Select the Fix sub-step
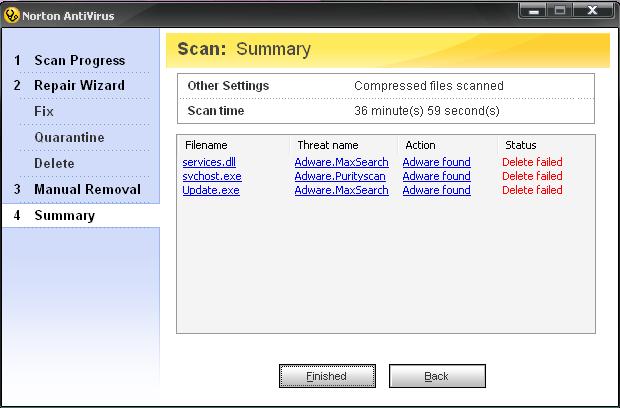620x408 pixels. 44,111
